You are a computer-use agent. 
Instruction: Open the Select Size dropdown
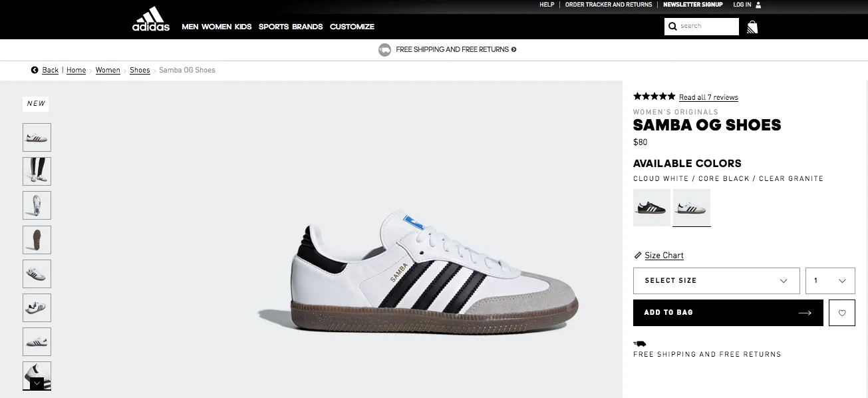[x=716, y=281]
